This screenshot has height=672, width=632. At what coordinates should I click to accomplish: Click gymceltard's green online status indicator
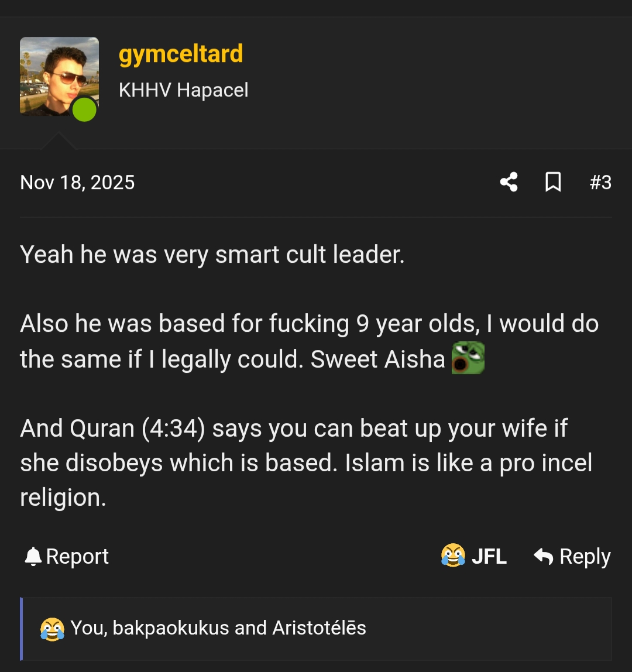84,109
